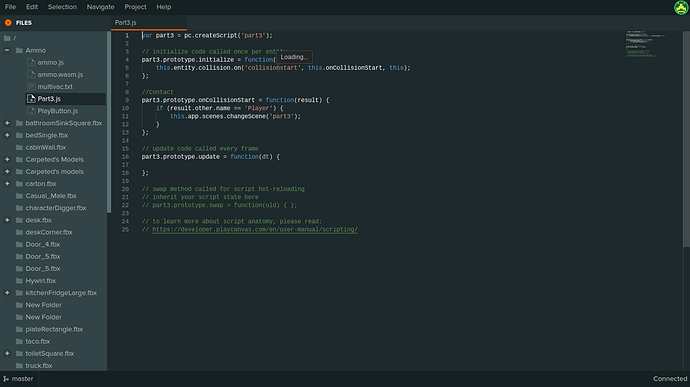Click the Loading... tooltip
The image size is (690, 387).
coord(294,57)
